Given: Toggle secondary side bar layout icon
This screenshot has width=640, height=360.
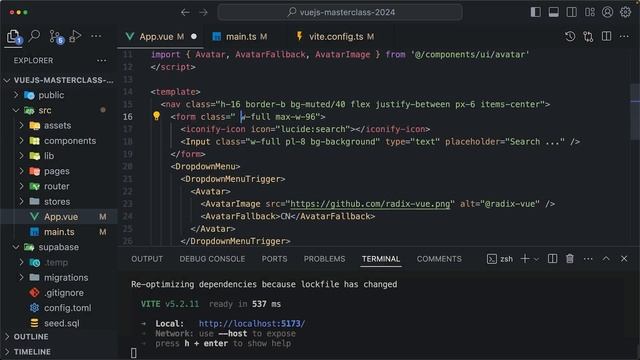Looking at the screenshot, I should 571,12.
